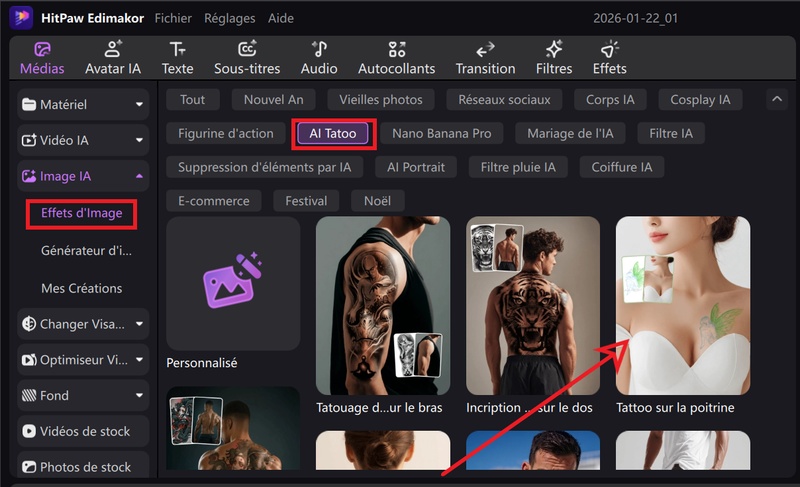Image resolution: width=800 pixels, height=487 pixels.
Task: Select Effets d'Image in the sidebar
Action: point(82,213)
